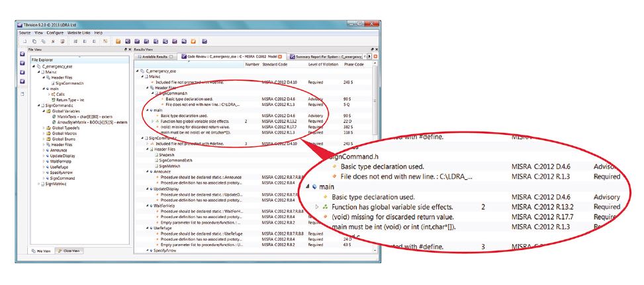Collapse the UseRefuge group in Results View
This screenshot has height=285, width=644.
pos(147,227)
